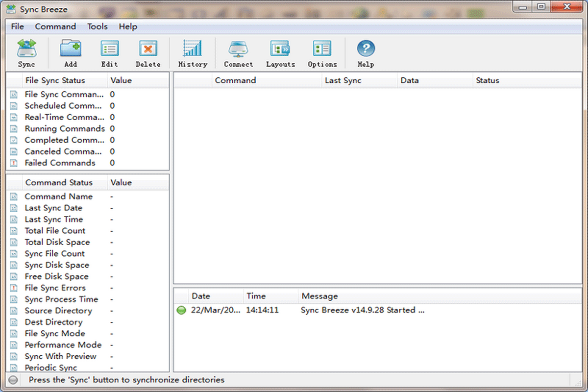Close the Sync Breeze window

point(567,6)
